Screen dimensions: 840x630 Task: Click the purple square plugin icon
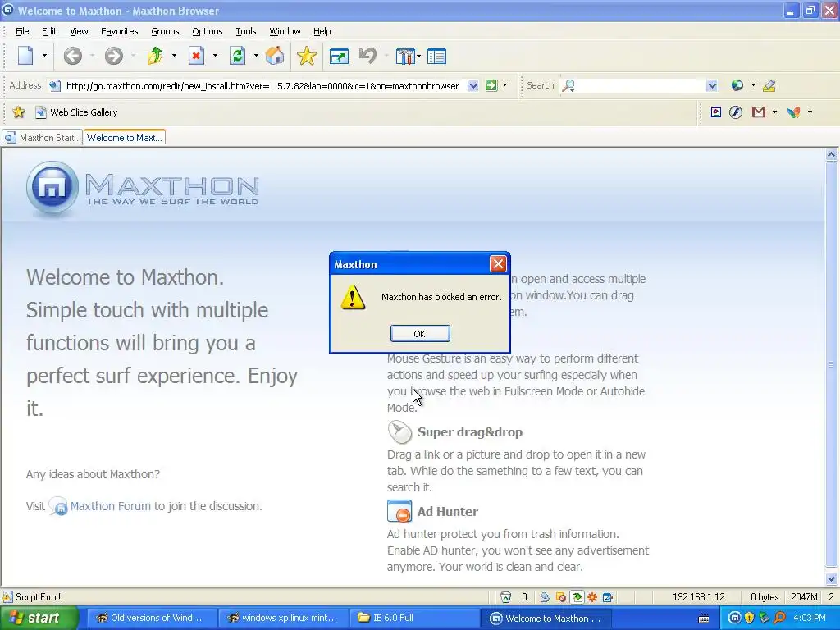tap(715, 112)
